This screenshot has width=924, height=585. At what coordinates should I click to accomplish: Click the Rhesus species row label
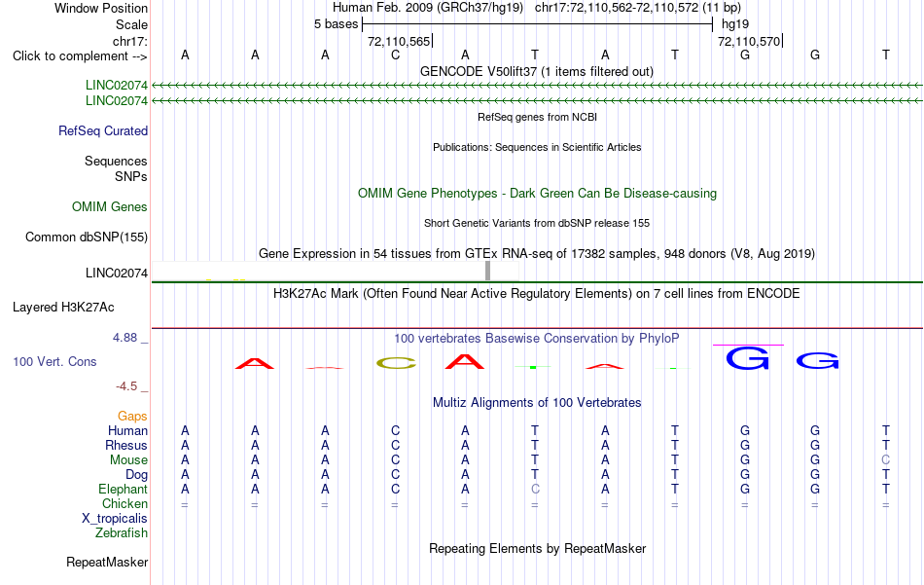pos(126,446)
